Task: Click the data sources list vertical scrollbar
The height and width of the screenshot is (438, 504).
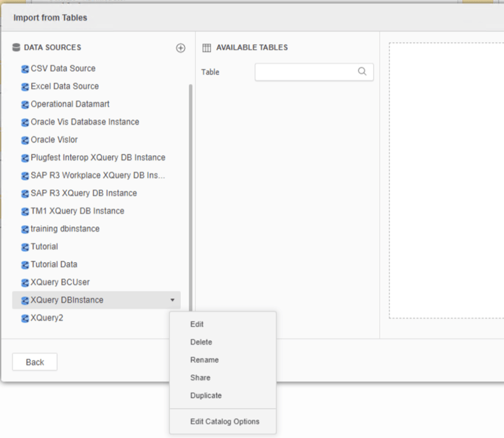Action: click(x=191, y=196)
